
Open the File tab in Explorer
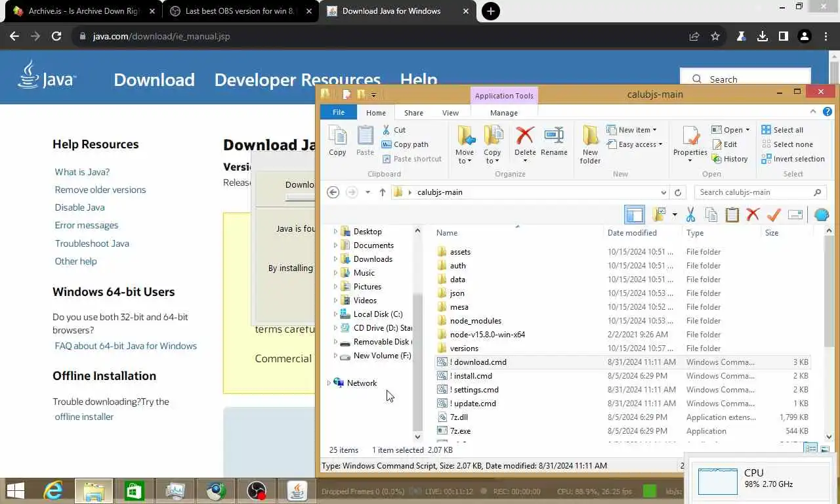tap(339, 112)
